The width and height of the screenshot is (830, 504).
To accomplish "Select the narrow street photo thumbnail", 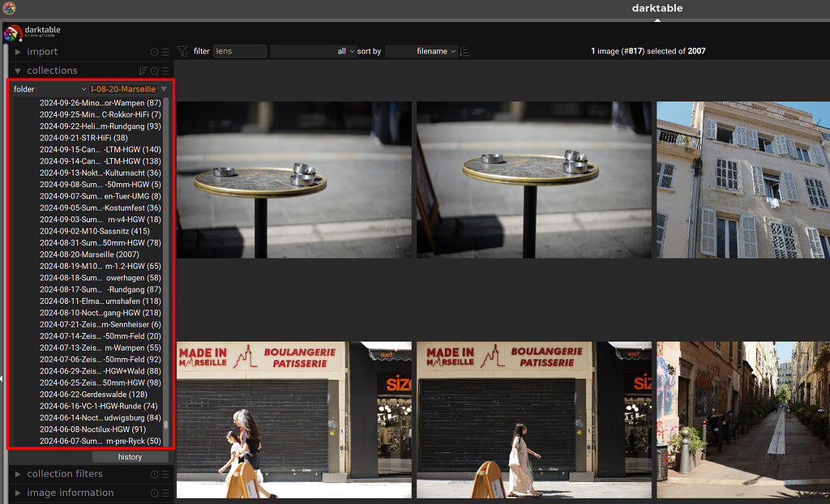I will coord(742,420).
